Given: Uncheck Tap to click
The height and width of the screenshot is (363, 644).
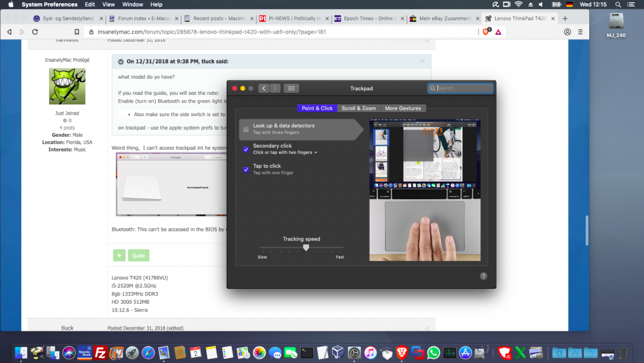Looking at the screenshot, I should click(x=245, y=170).
